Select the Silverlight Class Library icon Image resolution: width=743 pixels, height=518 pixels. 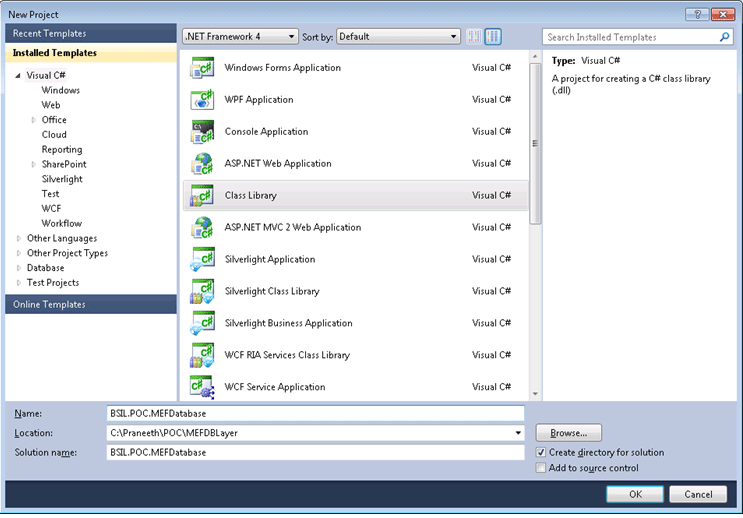coord(202,291)
